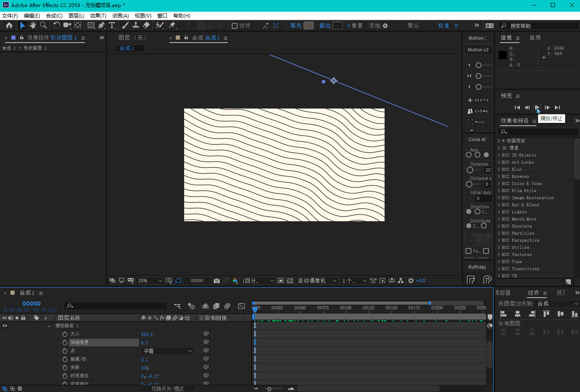The image size is (580, 392).
Task: Take a snapshot with camera icon
Action: pos(216,281)
